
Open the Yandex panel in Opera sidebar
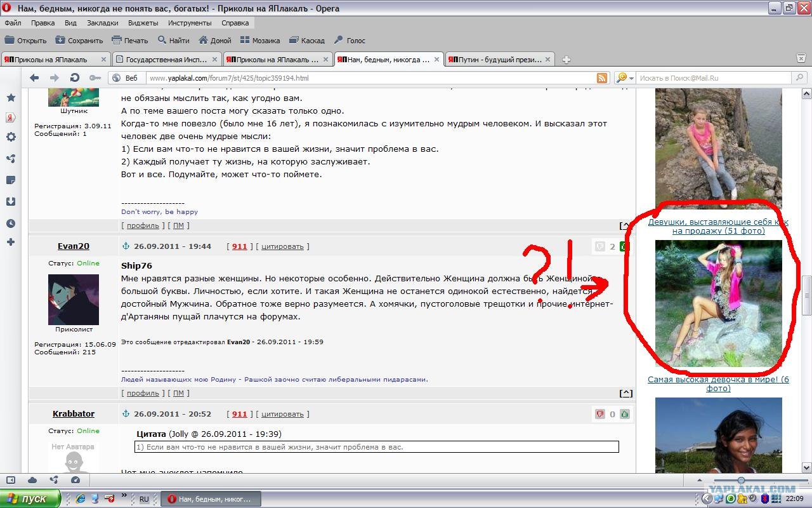coord(11,117)
